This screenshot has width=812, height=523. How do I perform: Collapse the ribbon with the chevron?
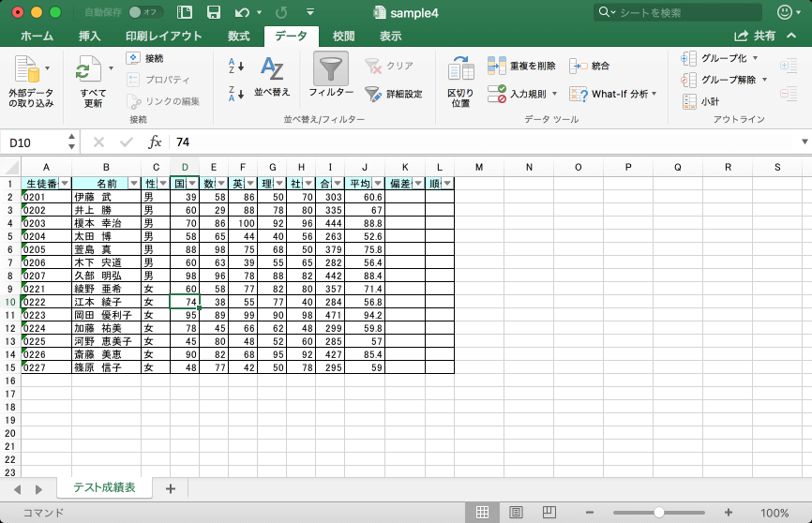click(791, 36)
